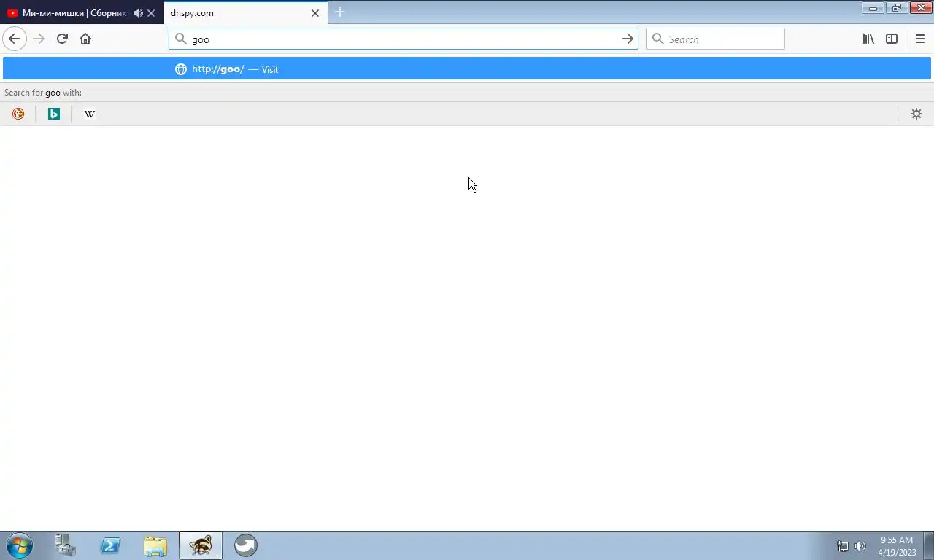Launch PowerShell from the taskbar

point(110,545)
